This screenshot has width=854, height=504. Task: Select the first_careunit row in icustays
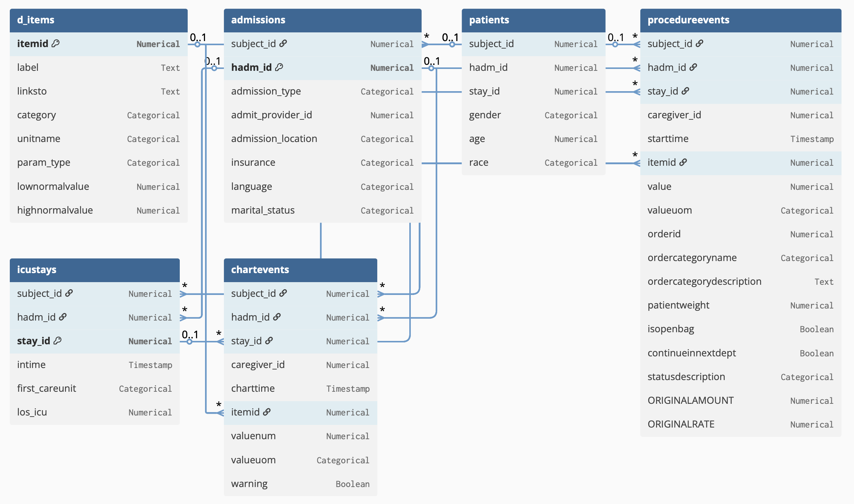tap(95, 388)
